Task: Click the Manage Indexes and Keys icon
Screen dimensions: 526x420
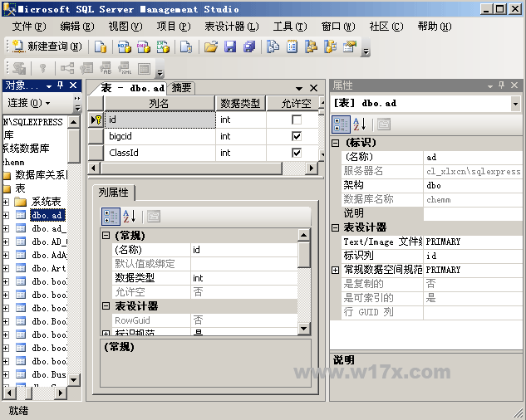Action: (x=86, y=68)
